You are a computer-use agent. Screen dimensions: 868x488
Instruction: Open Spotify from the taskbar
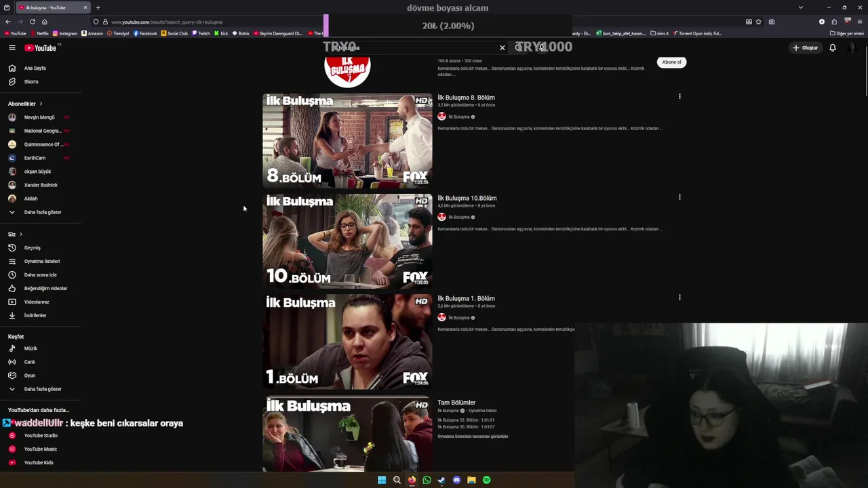486,480
